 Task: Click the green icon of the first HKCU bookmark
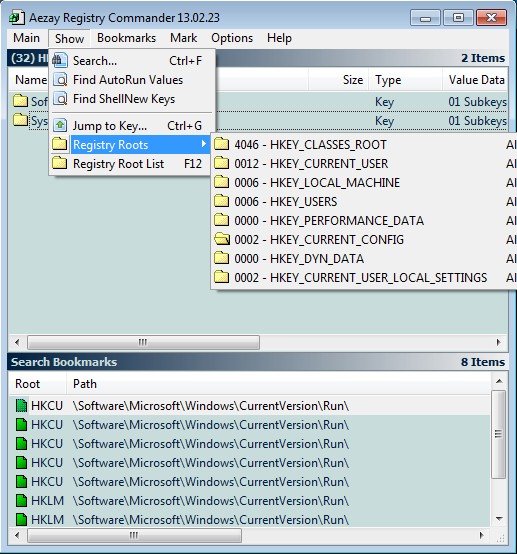pos(22,406)
